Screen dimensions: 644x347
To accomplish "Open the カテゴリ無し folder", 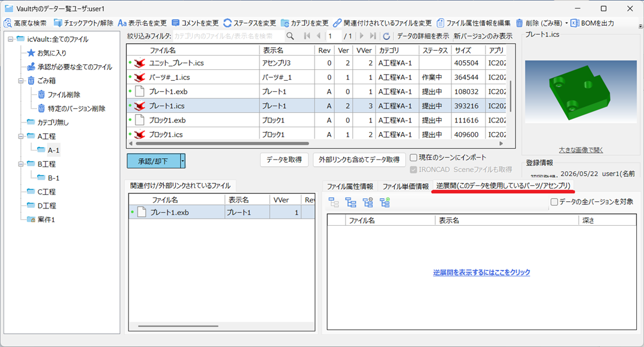I will (48, 122).
